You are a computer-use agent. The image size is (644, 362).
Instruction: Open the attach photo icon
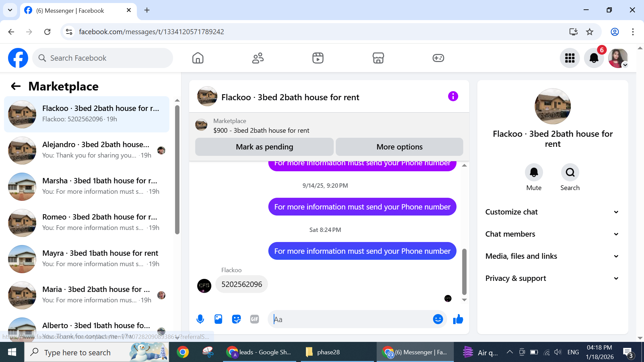218,319
